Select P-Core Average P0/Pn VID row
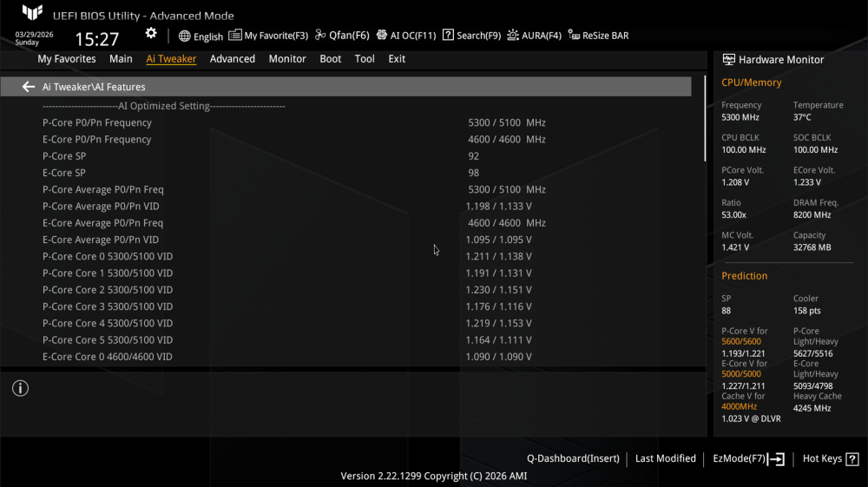 point(346,207)
